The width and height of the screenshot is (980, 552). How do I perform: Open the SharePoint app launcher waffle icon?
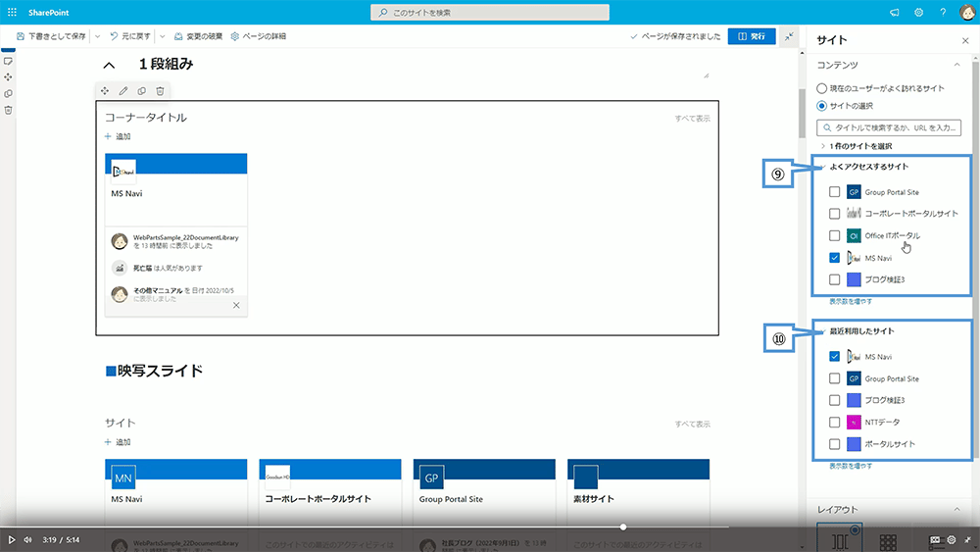pos(12,13)
